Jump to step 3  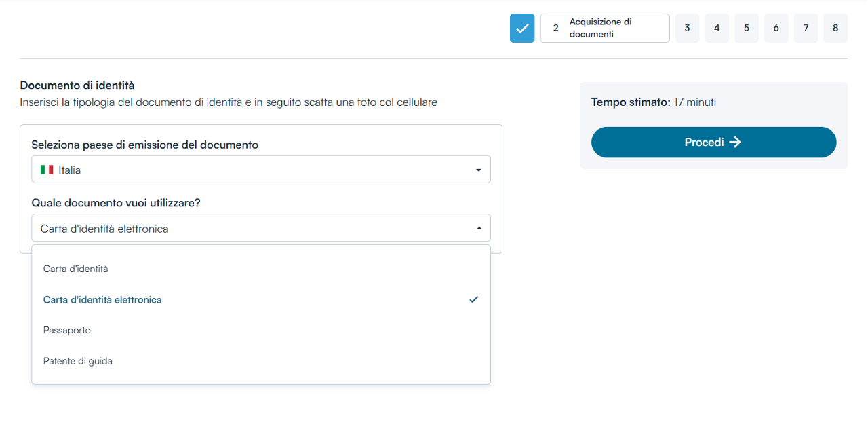[687, 29]
